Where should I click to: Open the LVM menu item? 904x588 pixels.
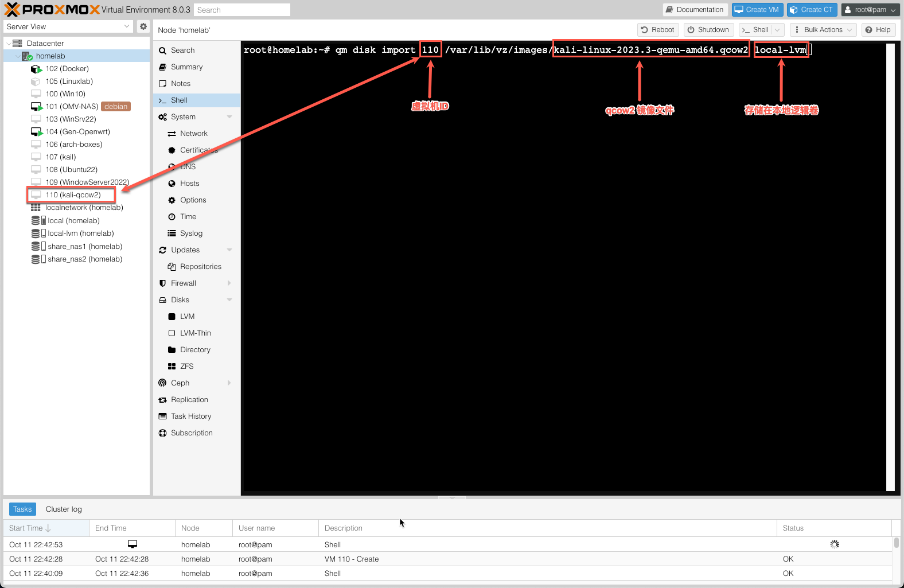[197, 317]
